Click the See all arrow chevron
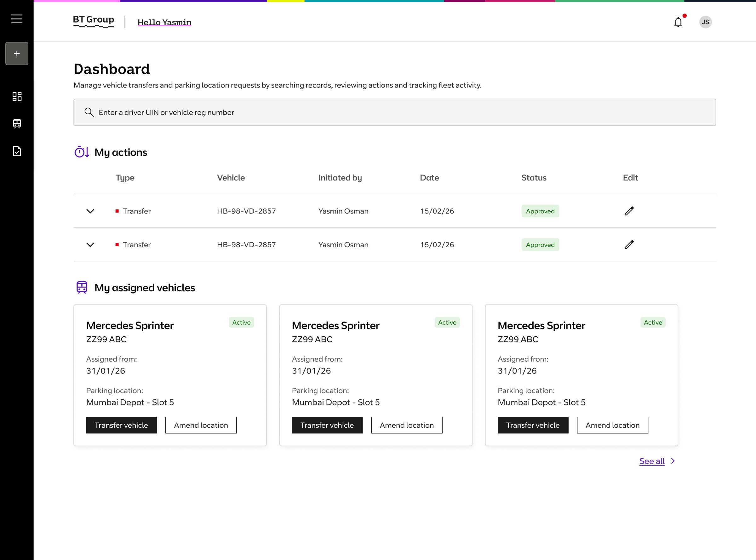The image size is (756, 560). click(x=673, y=461)
